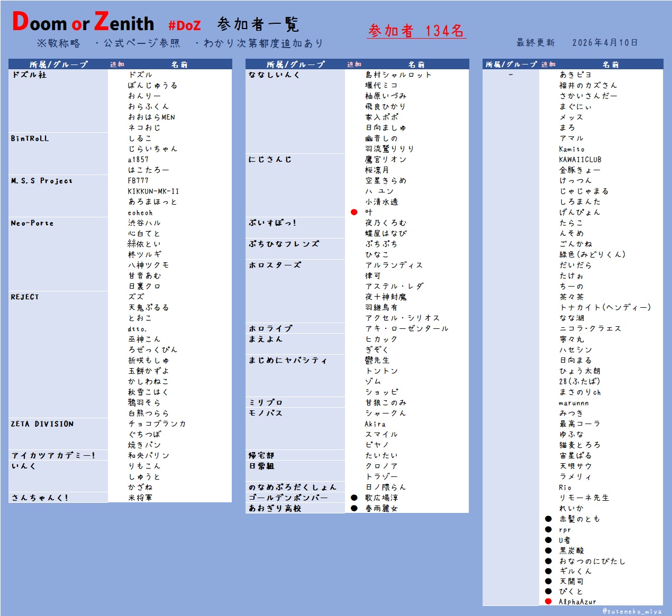Select the M.S.S Project group cell

58,196
